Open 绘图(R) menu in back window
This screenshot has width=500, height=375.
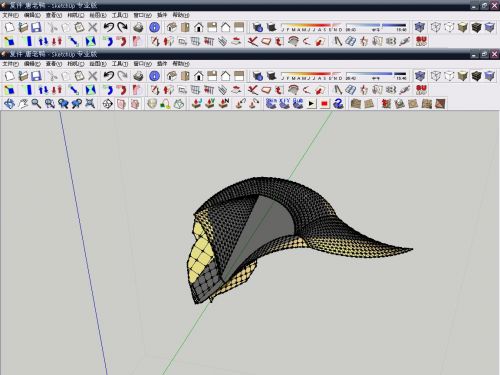[98, 15]
